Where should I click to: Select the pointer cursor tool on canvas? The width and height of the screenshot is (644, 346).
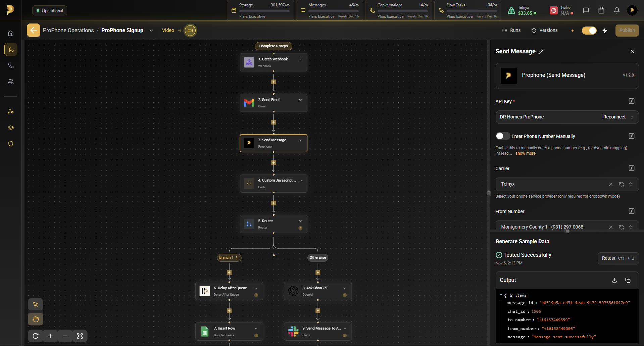click(36, 304)
